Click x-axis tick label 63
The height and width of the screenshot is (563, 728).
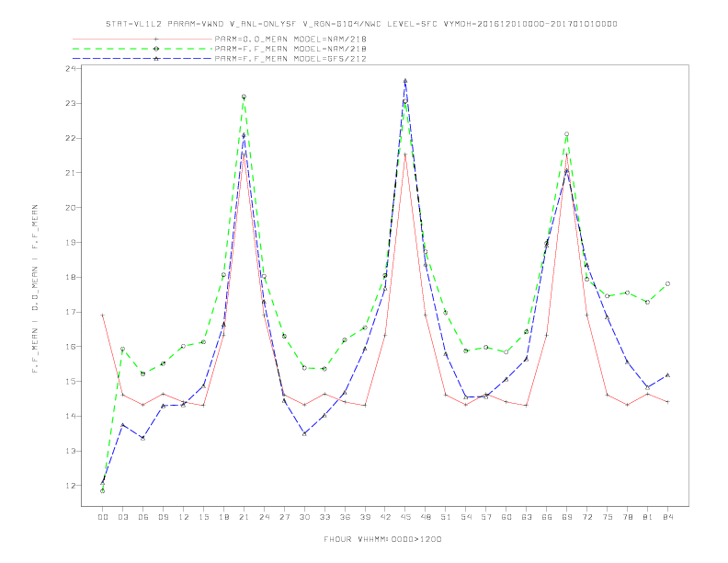click(x=527, y=517)
